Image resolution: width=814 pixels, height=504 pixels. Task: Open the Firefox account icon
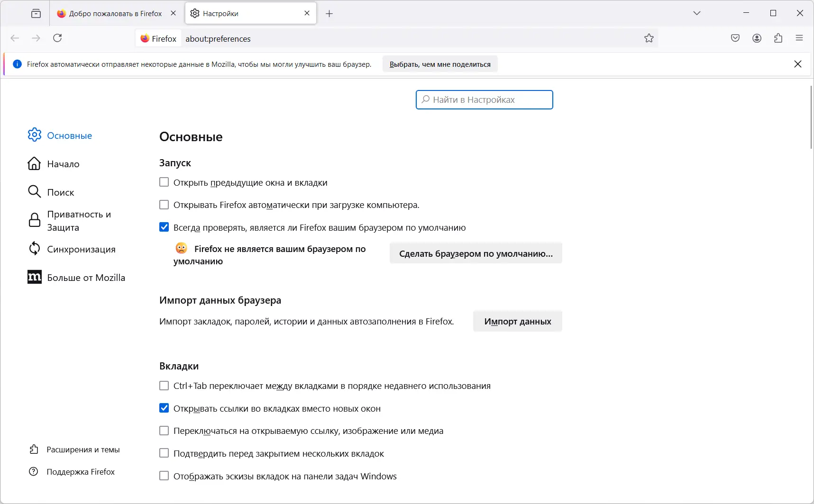point(757,38)
